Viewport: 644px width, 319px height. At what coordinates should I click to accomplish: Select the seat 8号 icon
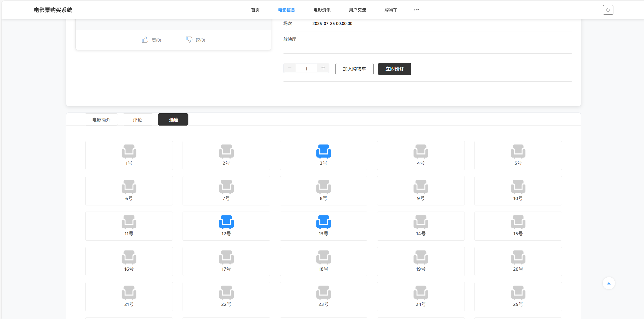point(324,187)
